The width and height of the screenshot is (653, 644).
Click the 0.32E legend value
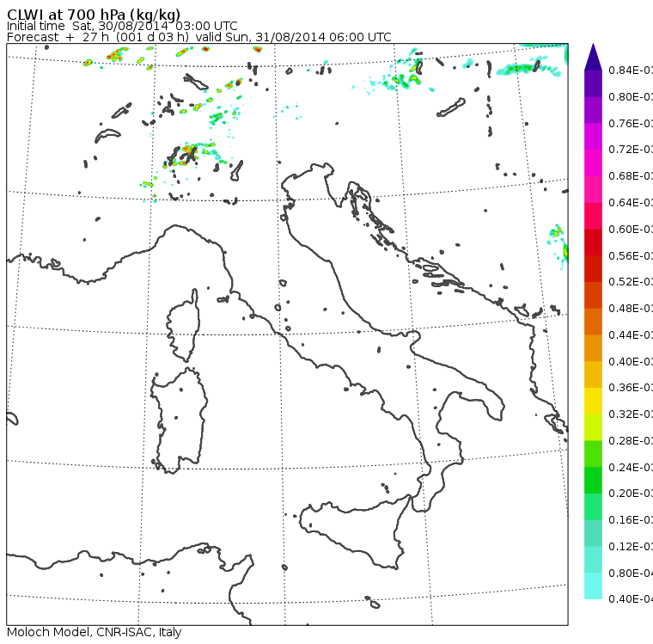click(x=631, y=414)
